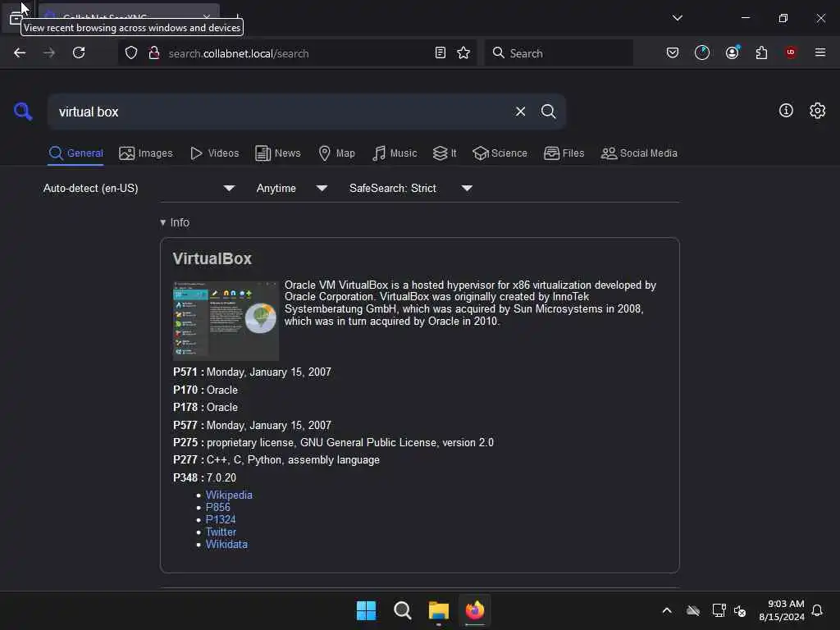
Task: Switch to News category
Action: 278,153
